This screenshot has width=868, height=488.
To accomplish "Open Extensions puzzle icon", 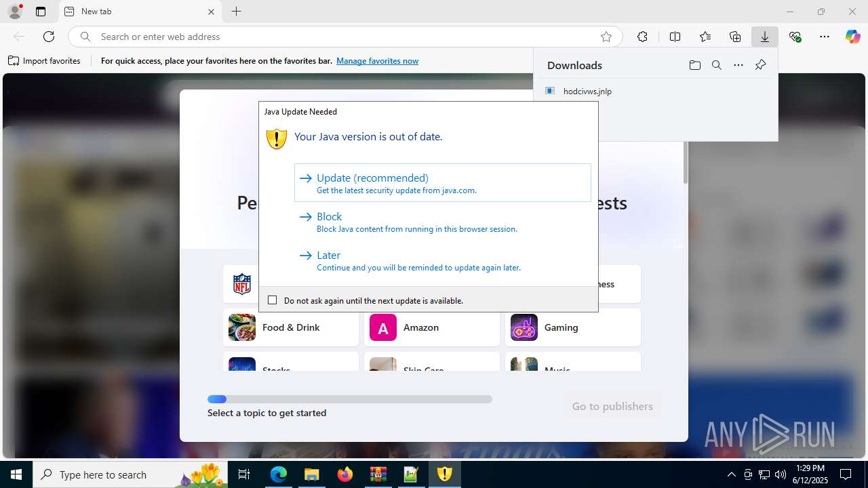I will (642, 37).
